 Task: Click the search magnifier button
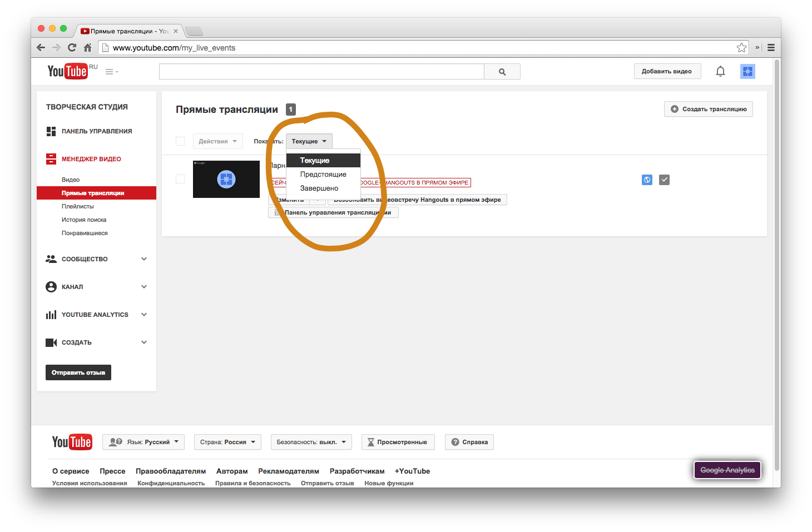point(502,72)
